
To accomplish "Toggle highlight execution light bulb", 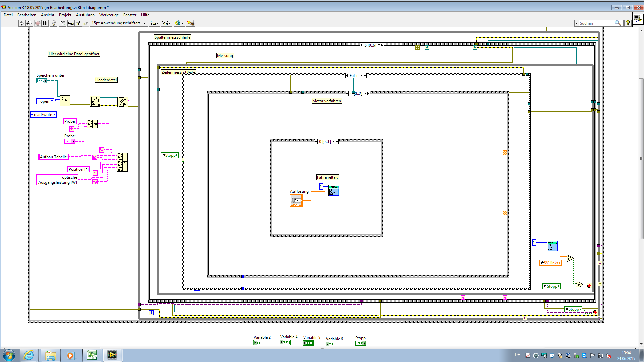I will coord(53,23).
